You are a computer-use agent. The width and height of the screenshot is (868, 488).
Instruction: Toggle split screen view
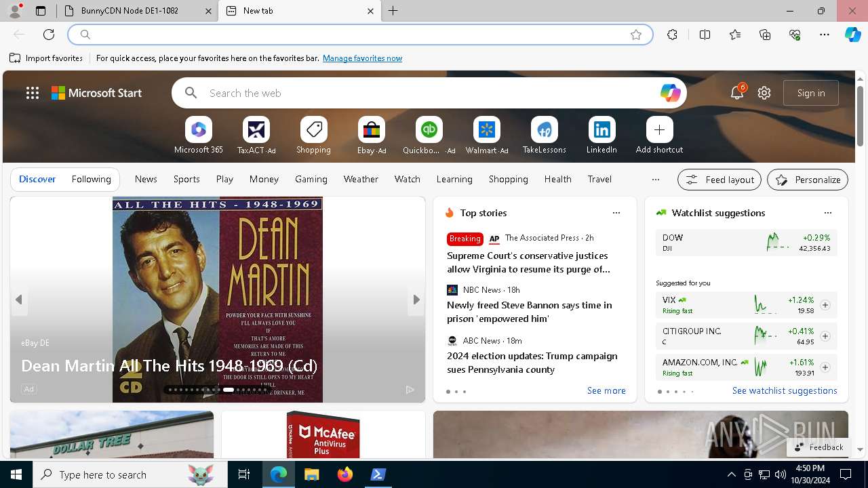[705, 35]
